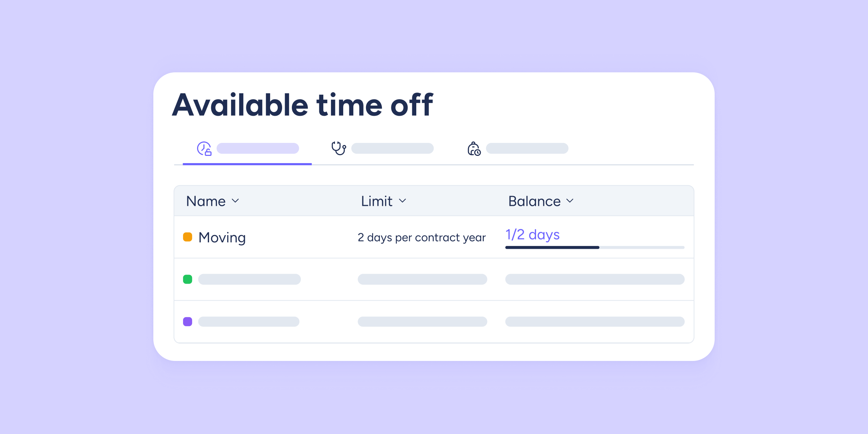Viewport: 868px width, 434px height.
Task: Expand the Balance column sort chevron
Action: [x=570, y=201]
